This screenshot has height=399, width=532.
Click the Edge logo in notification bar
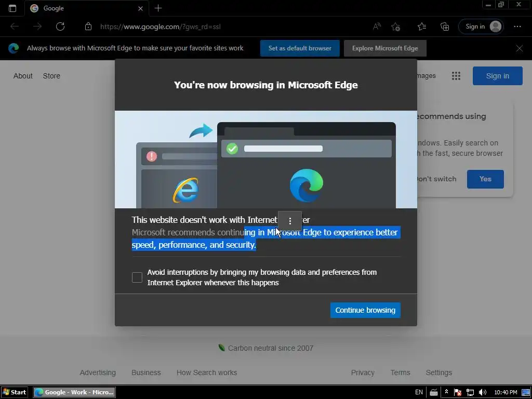coord(14,48)
